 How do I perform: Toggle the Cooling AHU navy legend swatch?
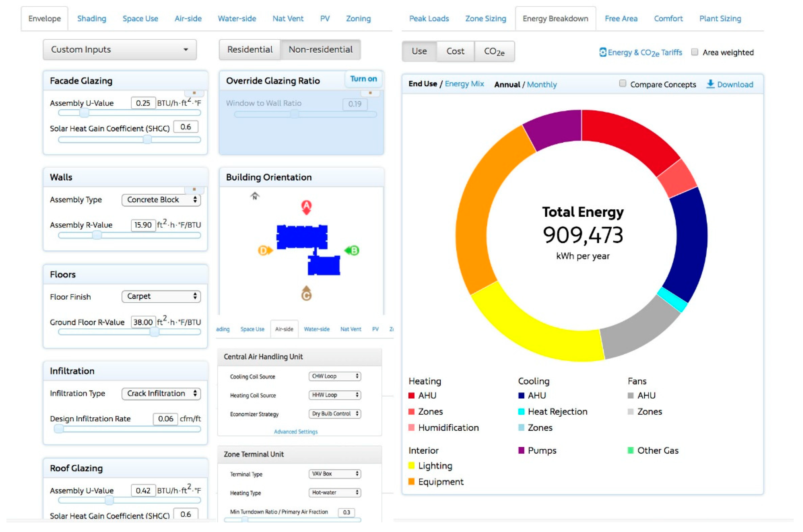point(521,395)
